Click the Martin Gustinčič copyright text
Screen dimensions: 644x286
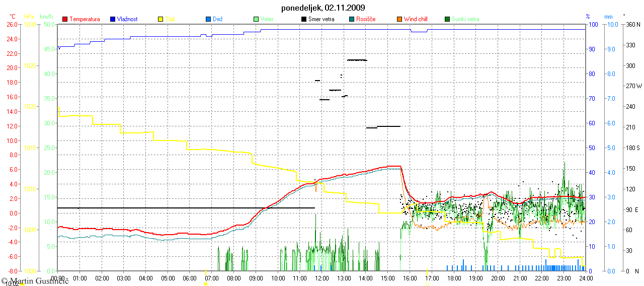click(34, 280)
